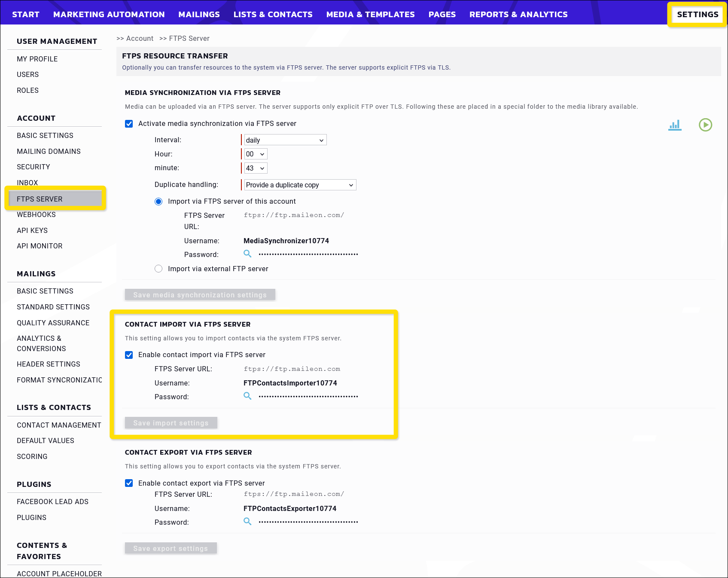Open WEBHOOKS in sidebar

coord(37,214)
